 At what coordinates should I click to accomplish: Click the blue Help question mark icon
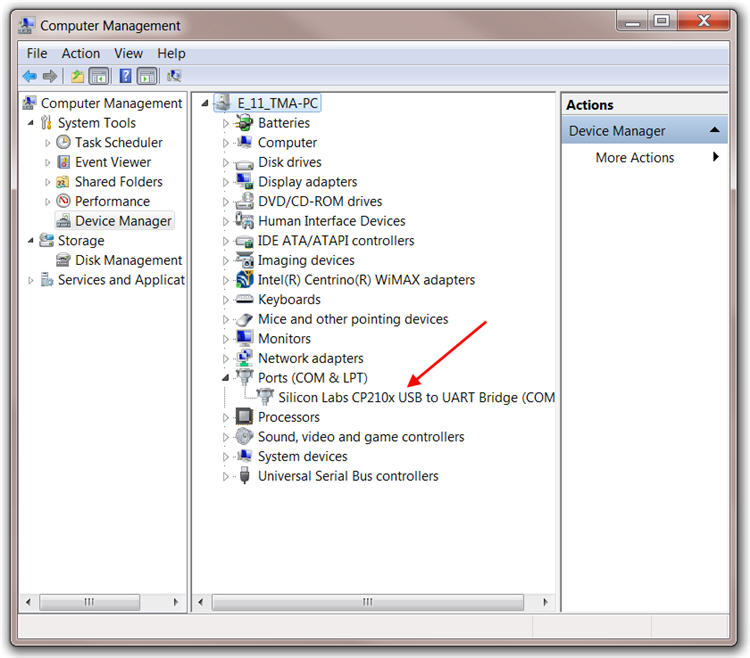pyautogui.click(x=125, y=76)
